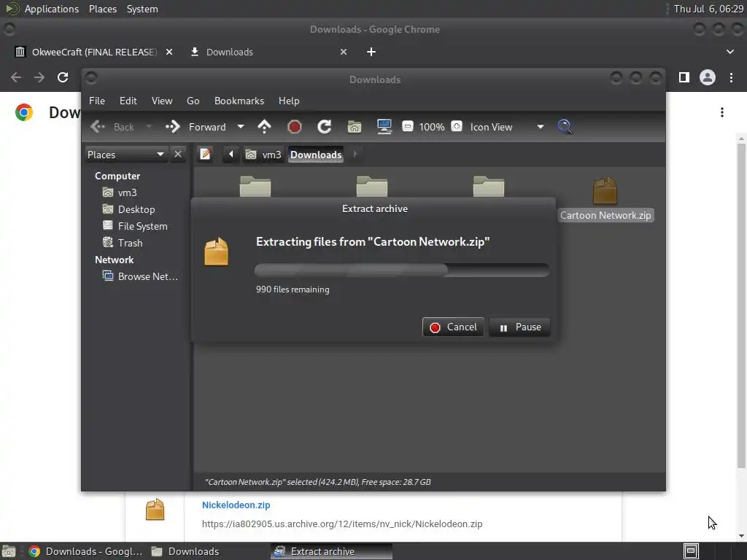Screen dimensions: 747x560
Task: Open the Back history dropdown arrow
Action: (149, 127)
